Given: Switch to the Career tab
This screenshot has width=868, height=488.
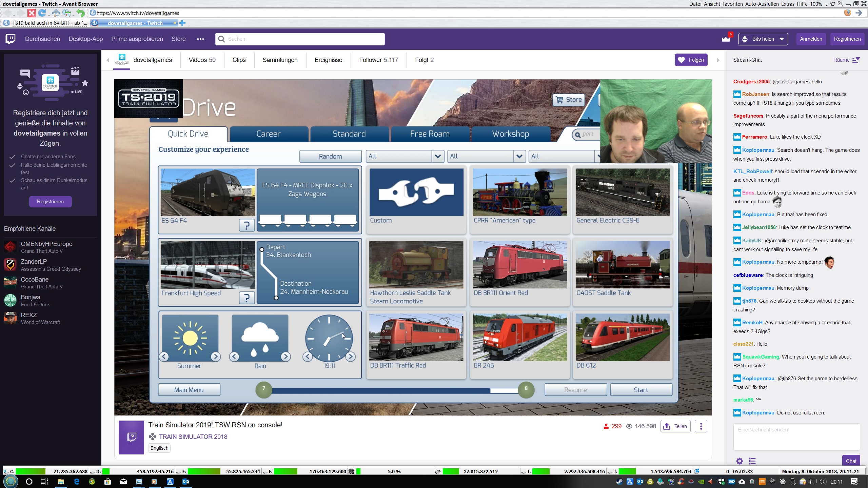Looking at the screenshot, I should pyautogui.click(x=269, y=134).
